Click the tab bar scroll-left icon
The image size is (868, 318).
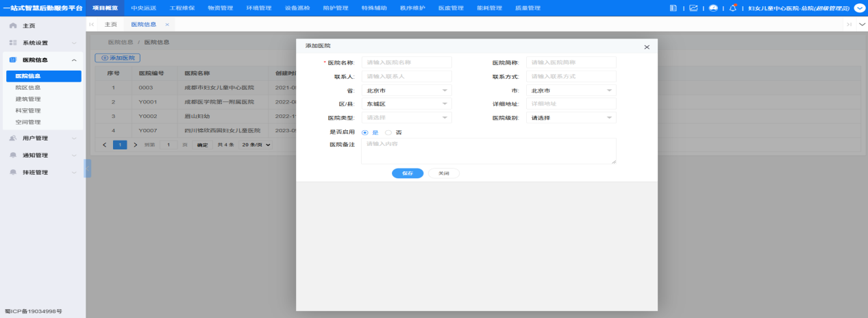[x=92, y=24]
